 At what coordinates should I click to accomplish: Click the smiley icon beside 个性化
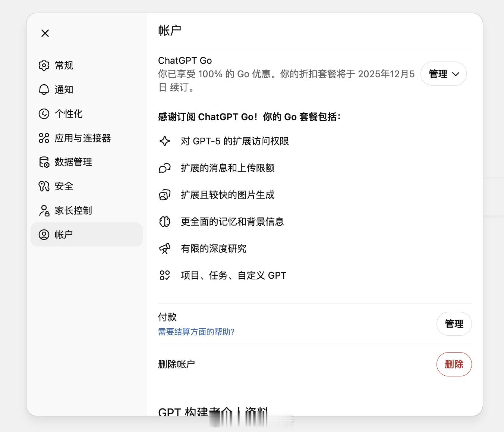44,114
